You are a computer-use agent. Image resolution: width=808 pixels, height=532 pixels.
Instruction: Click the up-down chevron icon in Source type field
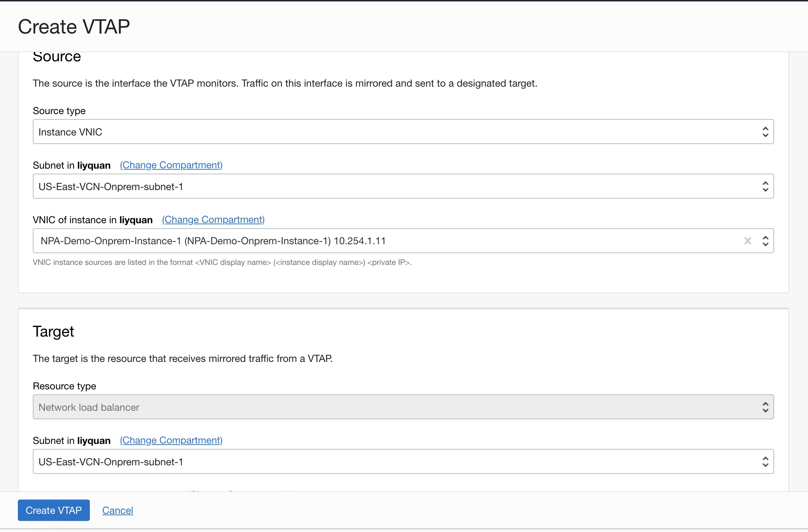click(765, 132)
